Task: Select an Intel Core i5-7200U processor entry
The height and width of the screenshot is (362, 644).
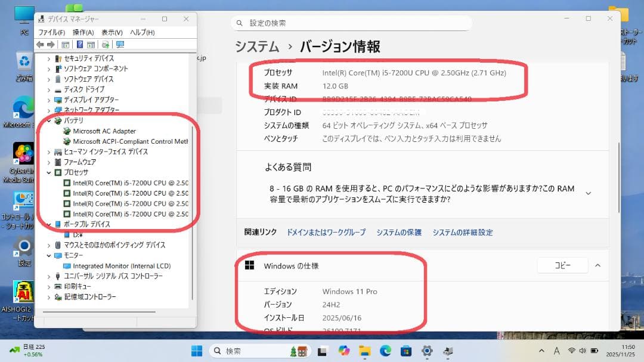Action: coord(119,183)
